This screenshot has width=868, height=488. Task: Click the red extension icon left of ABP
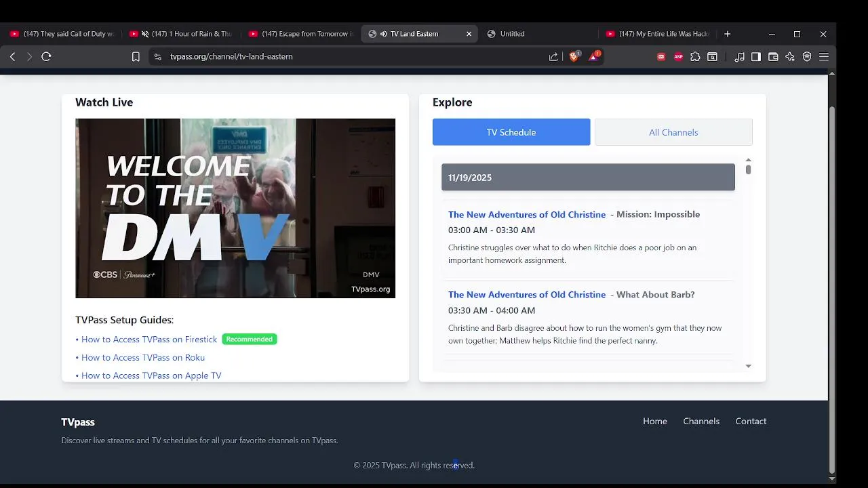(x=661, y=57)
